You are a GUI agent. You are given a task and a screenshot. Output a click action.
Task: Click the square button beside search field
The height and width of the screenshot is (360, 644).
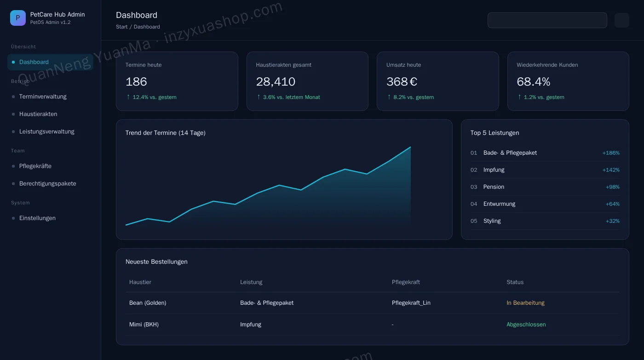621,20
